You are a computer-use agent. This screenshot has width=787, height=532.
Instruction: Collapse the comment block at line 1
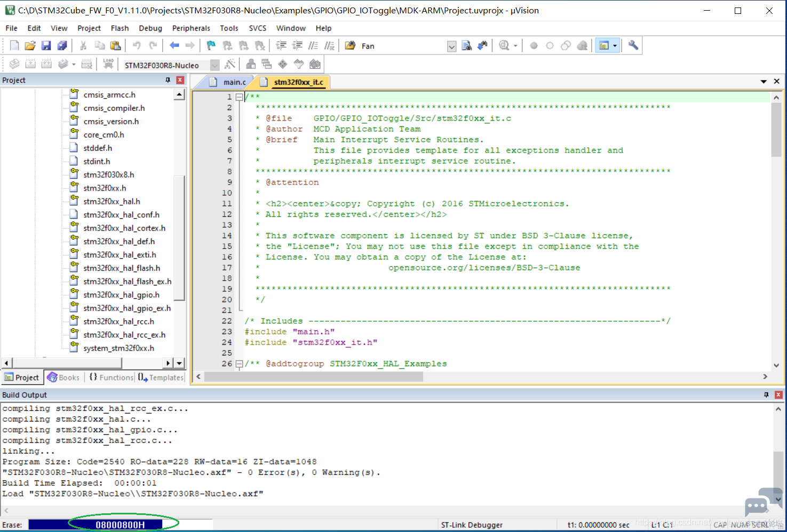240,97
